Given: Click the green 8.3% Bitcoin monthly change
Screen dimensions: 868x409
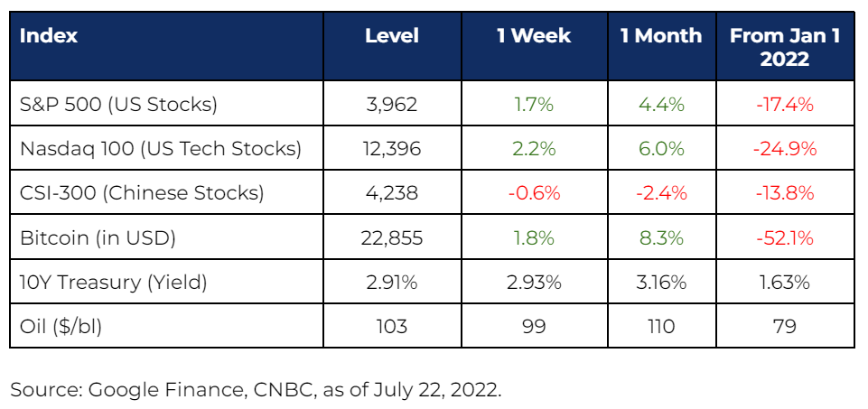Looking at the screenshot, I should pos(661,237).
